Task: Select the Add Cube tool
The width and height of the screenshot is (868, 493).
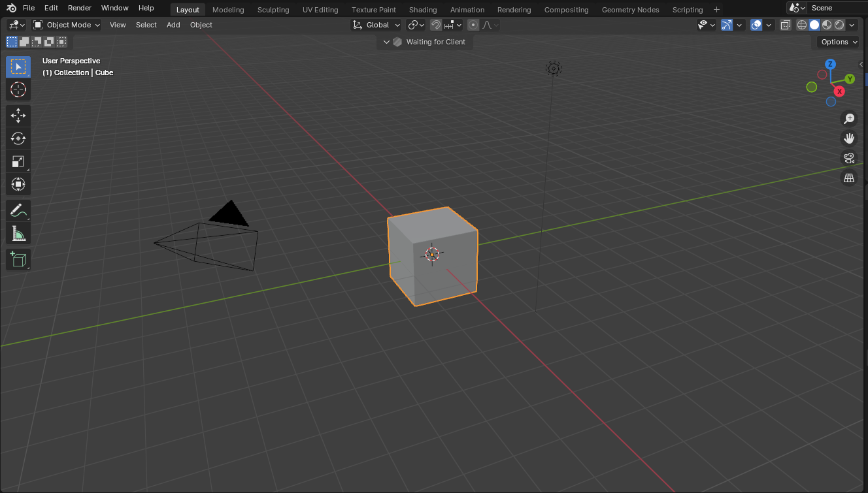Action: [x=18, y=259]
